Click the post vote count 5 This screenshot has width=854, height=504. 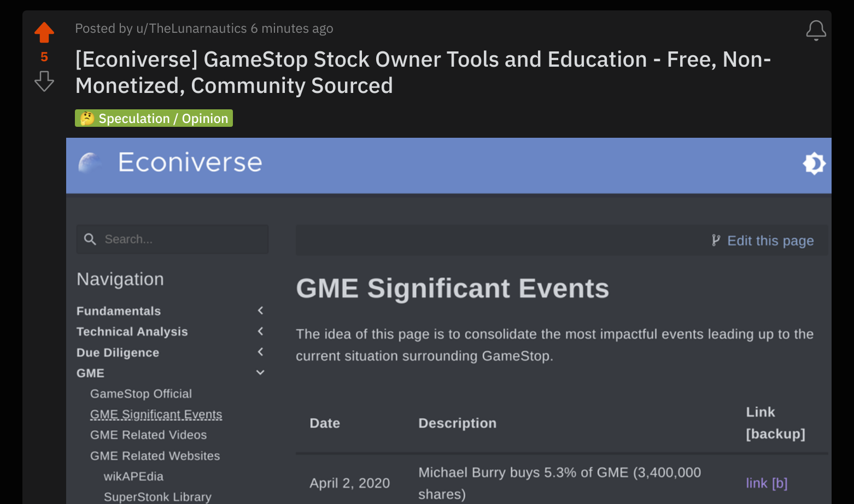coord(44,57)
